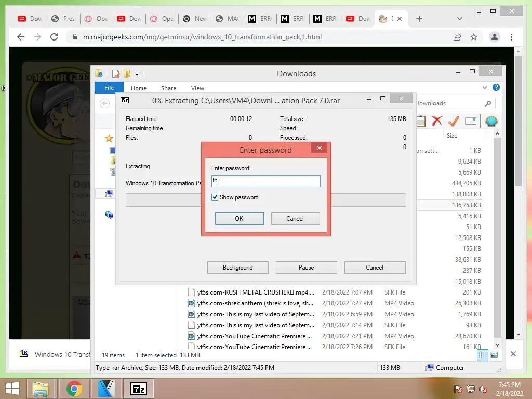Select Network icon in navigation pane
This screenshot has height=399, width=532.
[109, 215]
